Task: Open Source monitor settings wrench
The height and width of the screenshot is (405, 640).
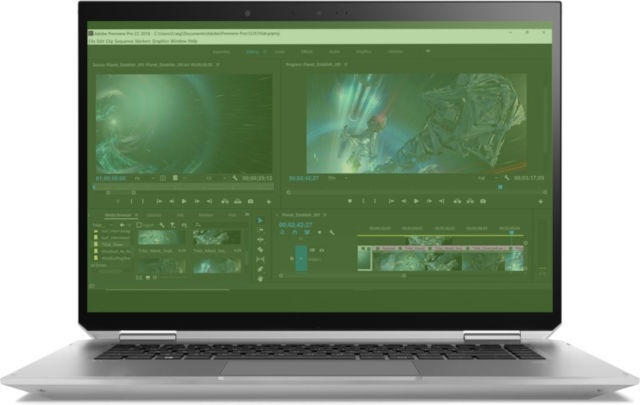Action: pyautogui.click(x=235, y=178)
